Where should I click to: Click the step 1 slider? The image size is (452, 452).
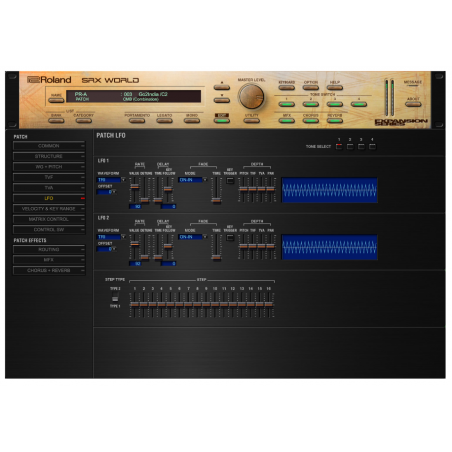pos(135,305)
